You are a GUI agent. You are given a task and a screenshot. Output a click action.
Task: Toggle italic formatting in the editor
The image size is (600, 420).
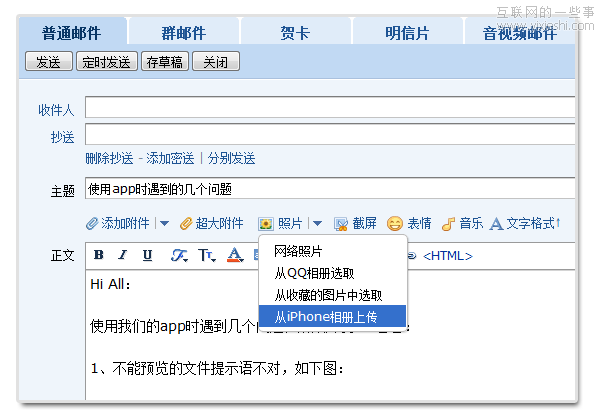[122, 255]
